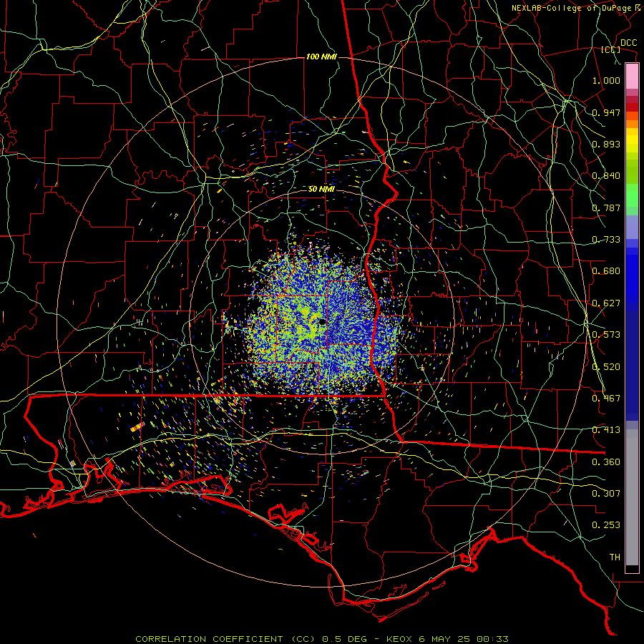Click the 50 NMI range ring label
This screenshot has width=644, height=644.
click(321, 190)
